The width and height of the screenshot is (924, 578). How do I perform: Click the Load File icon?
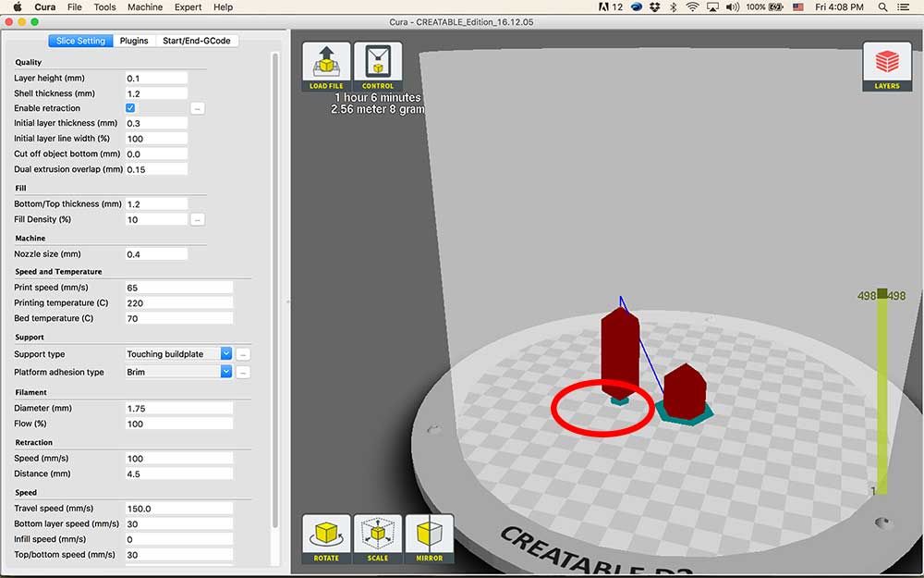click(x=326, y=66)
